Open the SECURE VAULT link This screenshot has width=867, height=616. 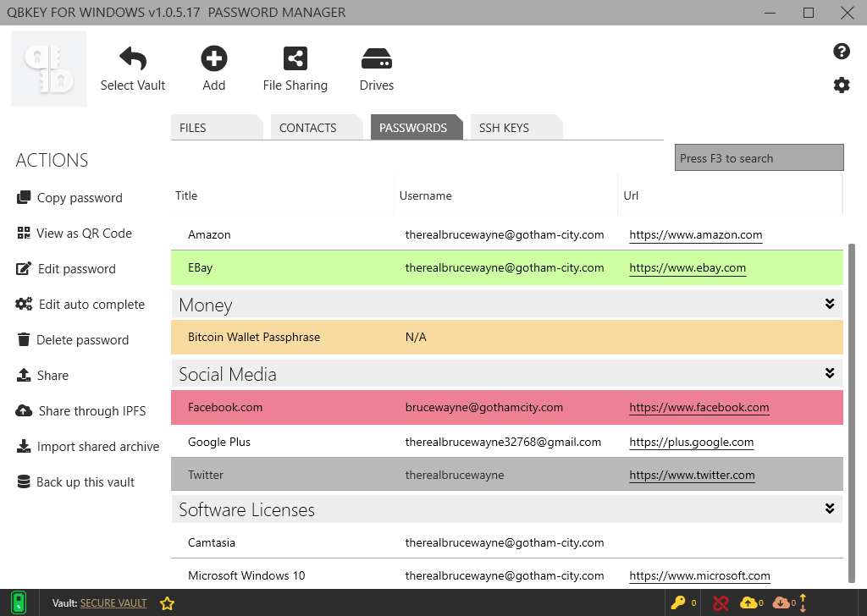tap(113, 603)
